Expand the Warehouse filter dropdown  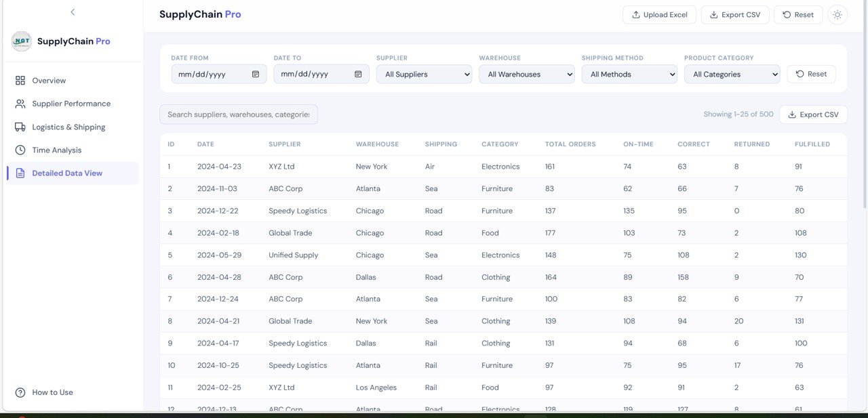click(526, 74)
